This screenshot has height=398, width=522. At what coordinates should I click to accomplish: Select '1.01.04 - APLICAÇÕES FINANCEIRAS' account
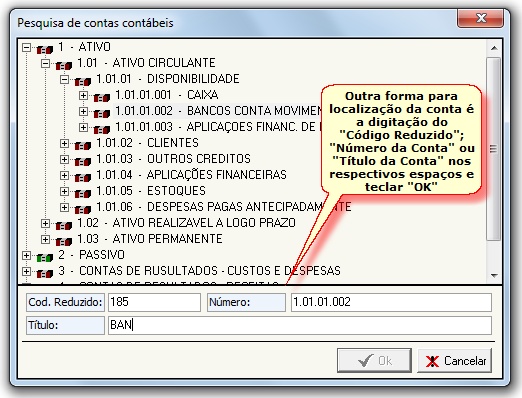click(x=191, y=175)
